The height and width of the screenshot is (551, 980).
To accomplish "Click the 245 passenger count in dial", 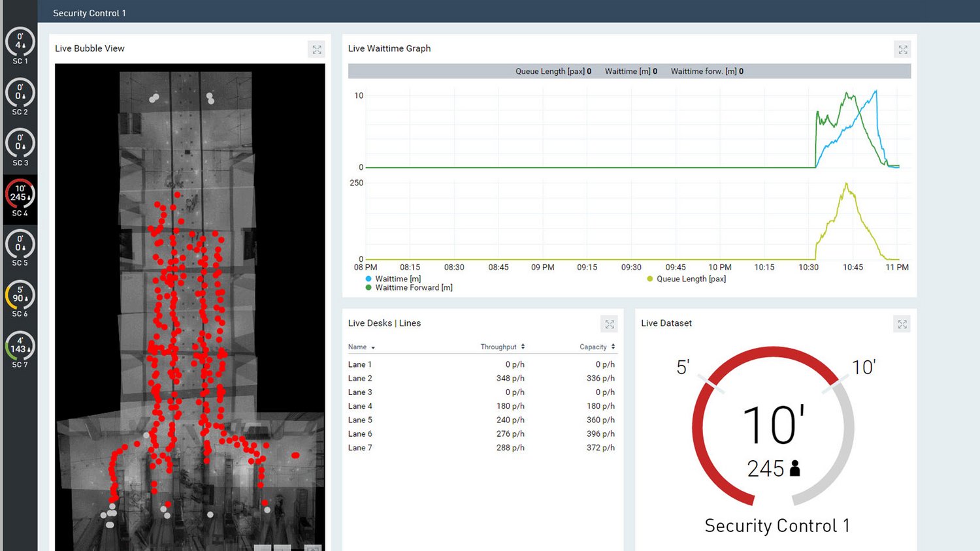I will coord(774,469).
